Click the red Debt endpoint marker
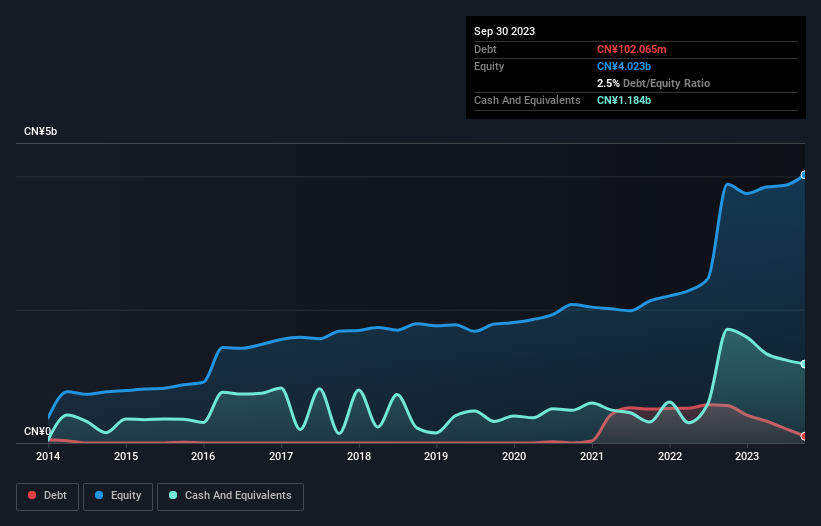Screen dimensions: 821x526 point(804,436)
